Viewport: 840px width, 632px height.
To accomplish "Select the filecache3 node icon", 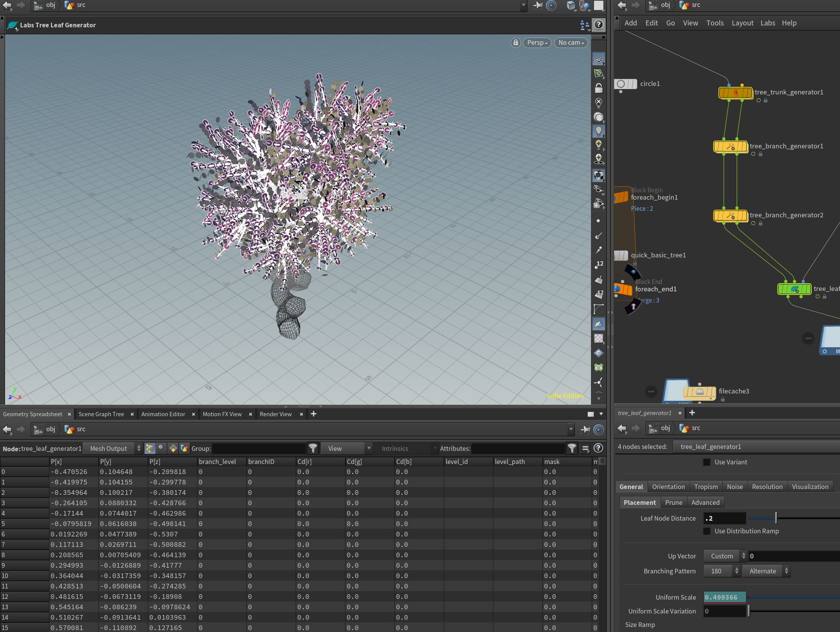I will (699, 392).
